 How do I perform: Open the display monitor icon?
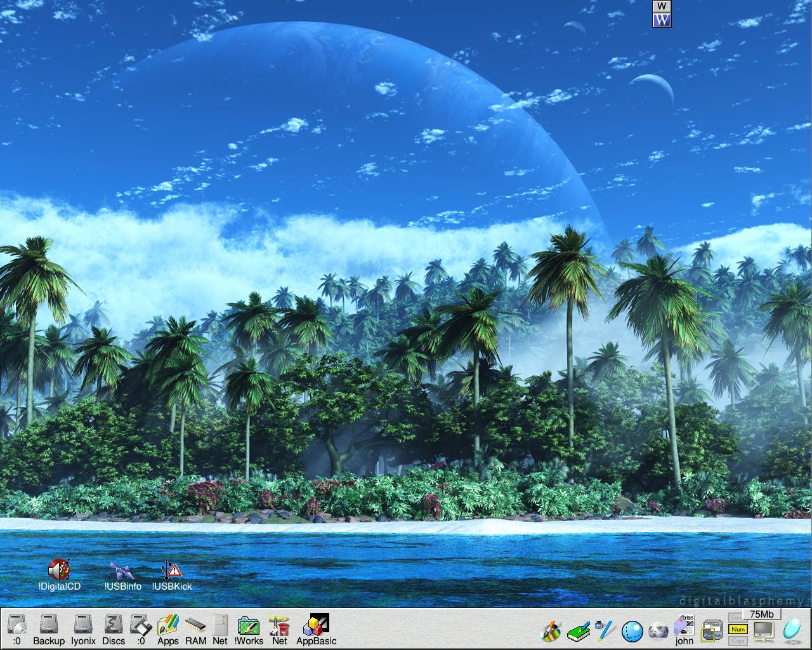(x=764, y=632)
